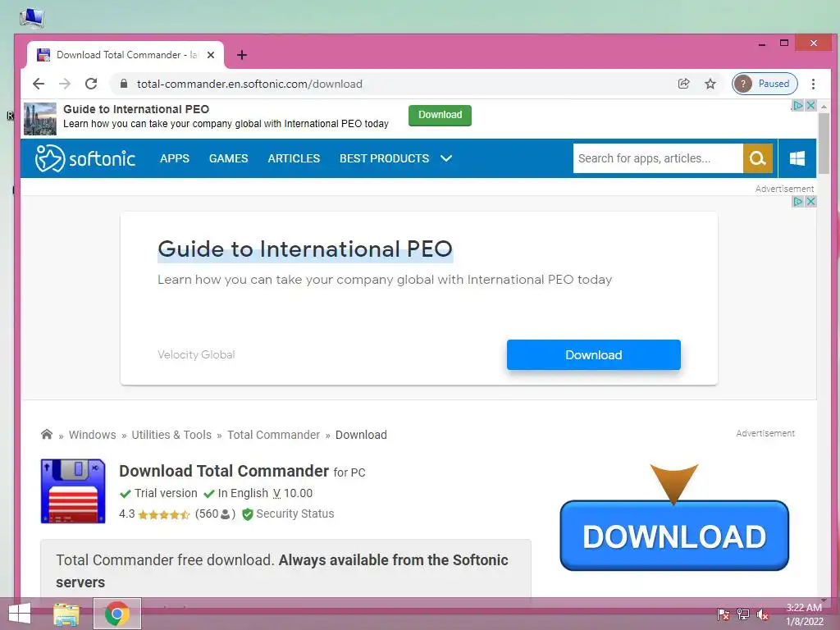Click the big blue DOWNLOAD button
The width and height of the screenshot is (840, 630).
point(674,536)
